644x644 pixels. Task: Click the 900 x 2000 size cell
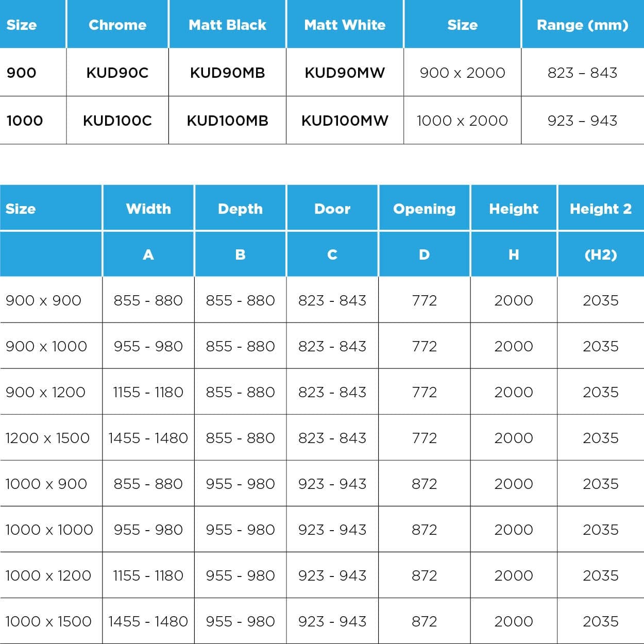(x=462, y=73)
